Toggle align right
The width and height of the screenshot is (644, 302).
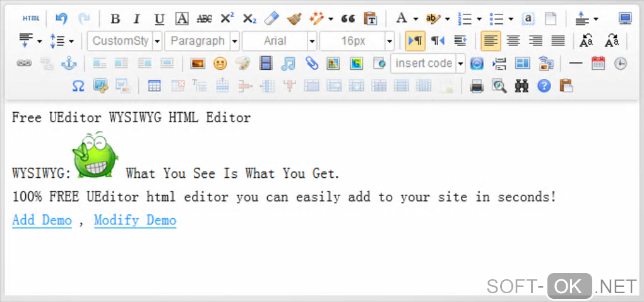[x=535, y=40]
